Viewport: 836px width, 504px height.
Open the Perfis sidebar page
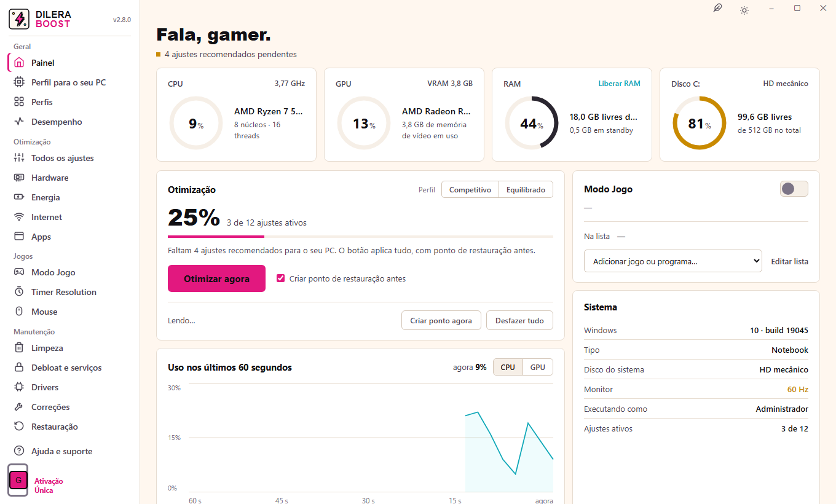[x=69, y=102]
